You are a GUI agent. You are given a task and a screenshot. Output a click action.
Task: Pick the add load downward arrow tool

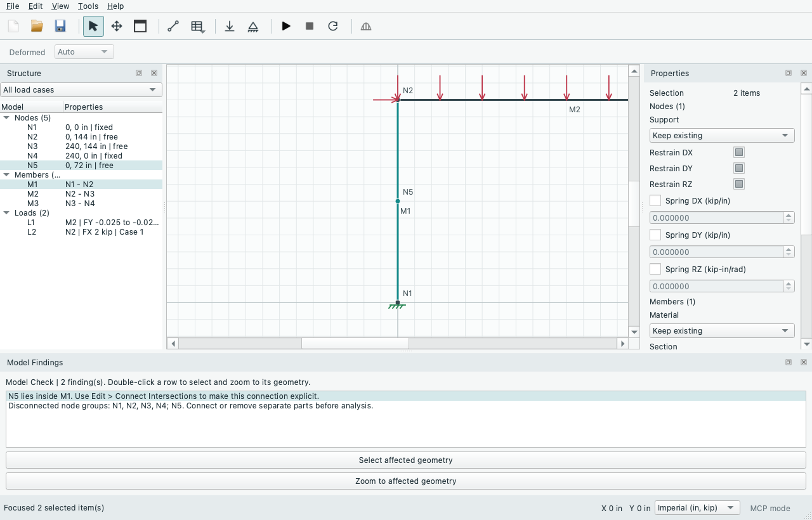[230, 26]
